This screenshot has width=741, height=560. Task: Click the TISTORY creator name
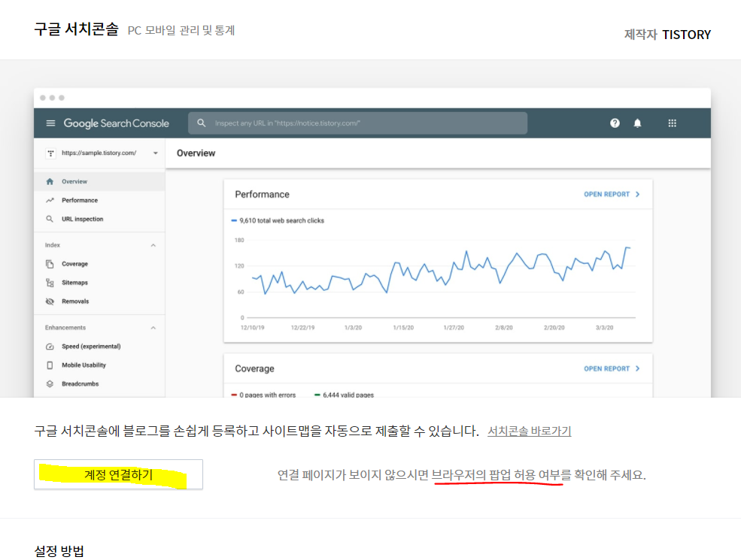(x=686, y=35)
